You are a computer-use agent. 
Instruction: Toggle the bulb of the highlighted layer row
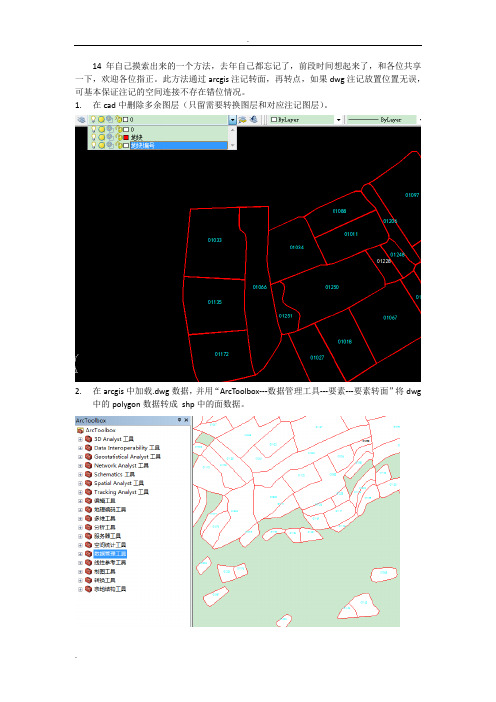[93, 146]
